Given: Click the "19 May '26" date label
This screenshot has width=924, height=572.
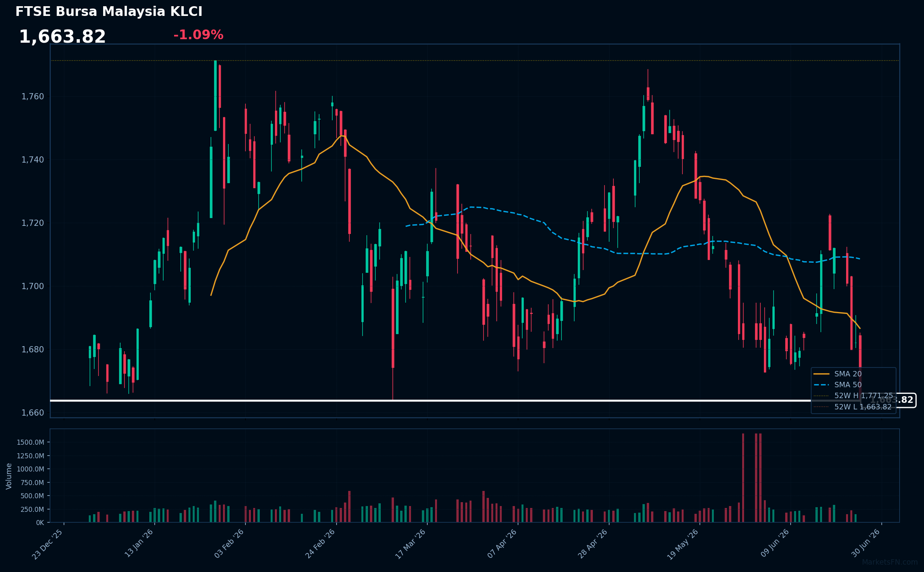Looking at the screenshot, I should [683, 544].
